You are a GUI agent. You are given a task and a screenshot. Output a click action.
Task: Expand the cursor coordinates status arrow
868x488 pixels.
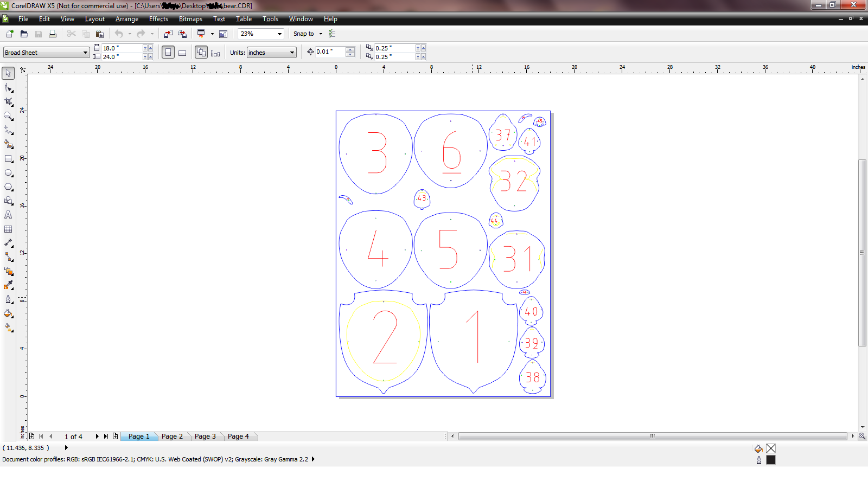coord(66,448)
